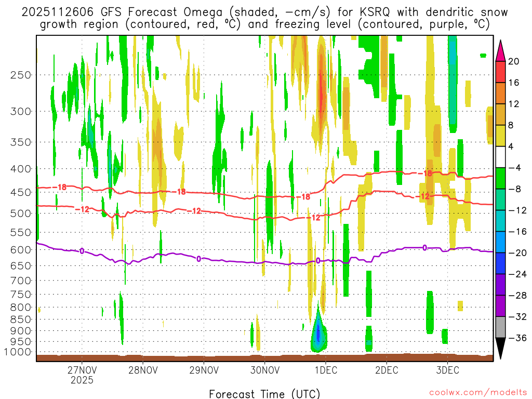Image resolution: width=532 pixels, height=399 pixels.
Task: Click the colorbar value 8
Action: coord(511,125)
